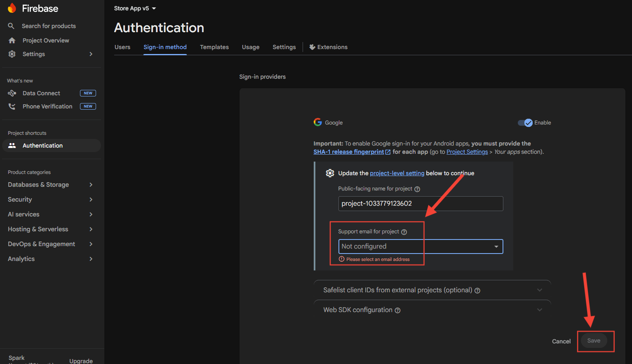Viewport: 632px width, 364px height.
Task: Click the Spark plan label
Action: pyautogui.click(x=16, y=358)
